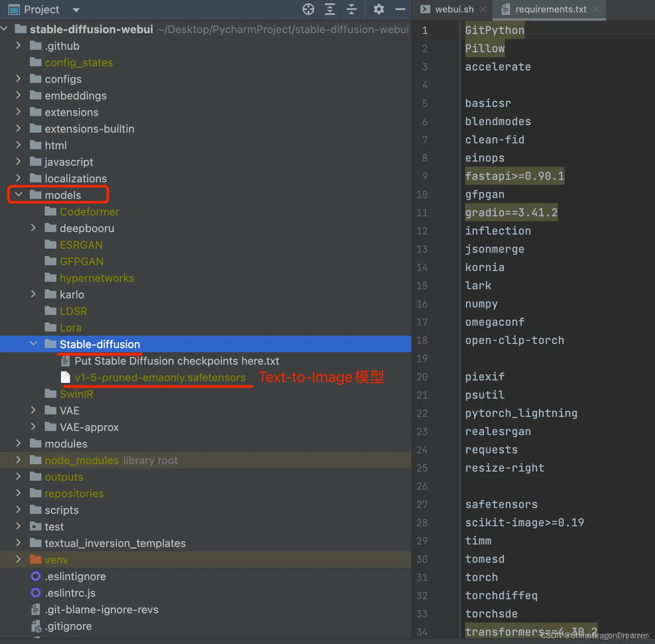Expand the deepbooru folder
The image size is (655, 644).
click(33, 228)
